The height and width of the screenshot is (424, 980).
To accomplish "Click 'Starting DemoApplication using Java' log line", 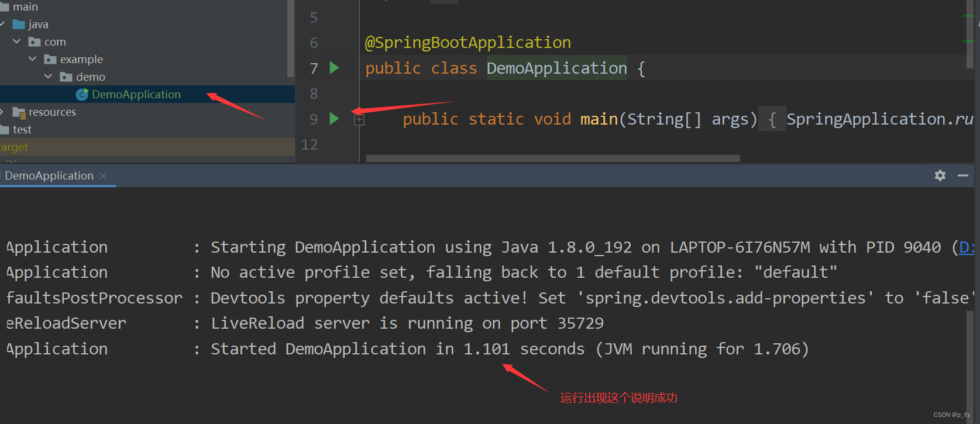I will (x=592, y=247).
